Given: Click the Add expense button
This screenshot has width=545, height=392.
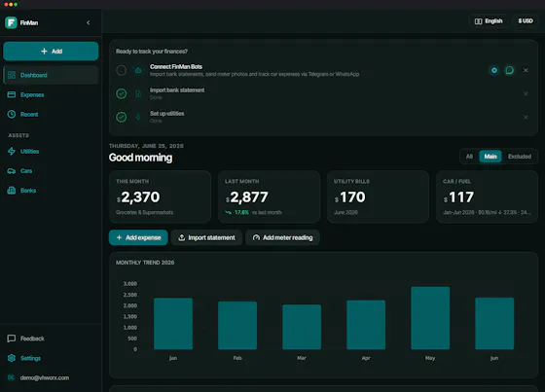Looking at the screenshot, I should tap(138, 237).
